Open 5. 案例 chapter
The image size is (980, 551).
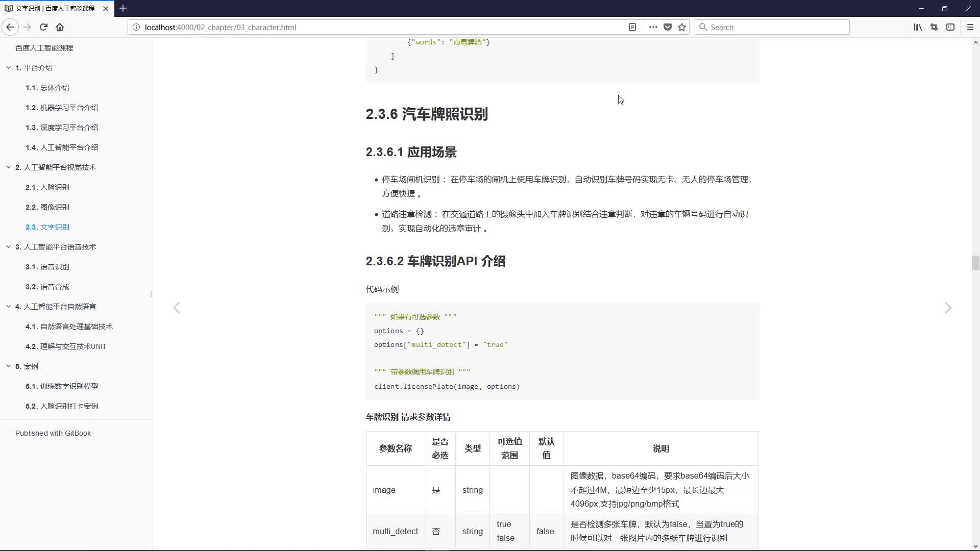tap(27, 366)
